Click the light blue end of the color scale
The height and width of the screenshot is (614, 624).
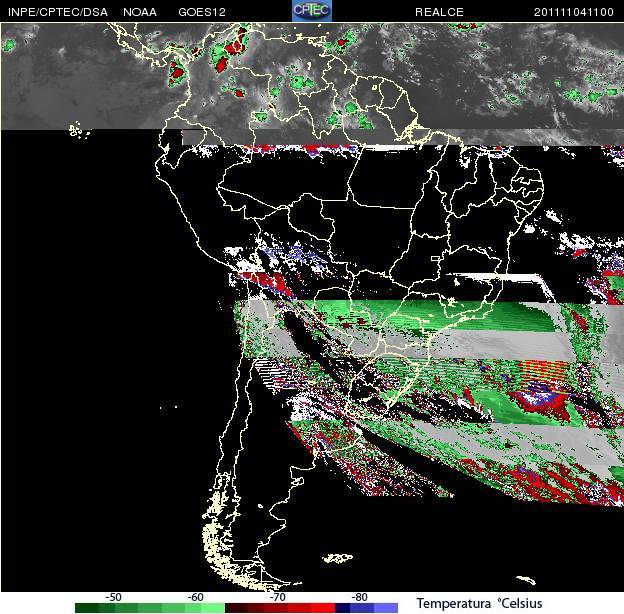click(x=386, y=608)
